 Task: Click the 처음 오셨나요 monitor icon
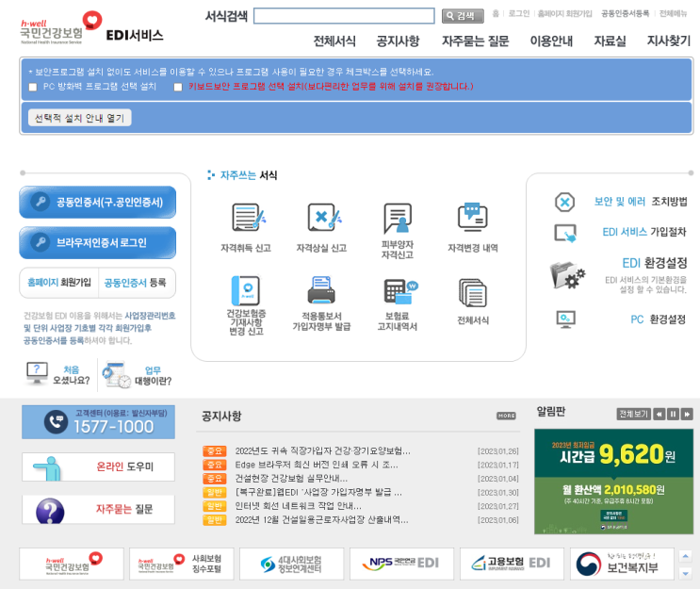(x=37, y=374)
